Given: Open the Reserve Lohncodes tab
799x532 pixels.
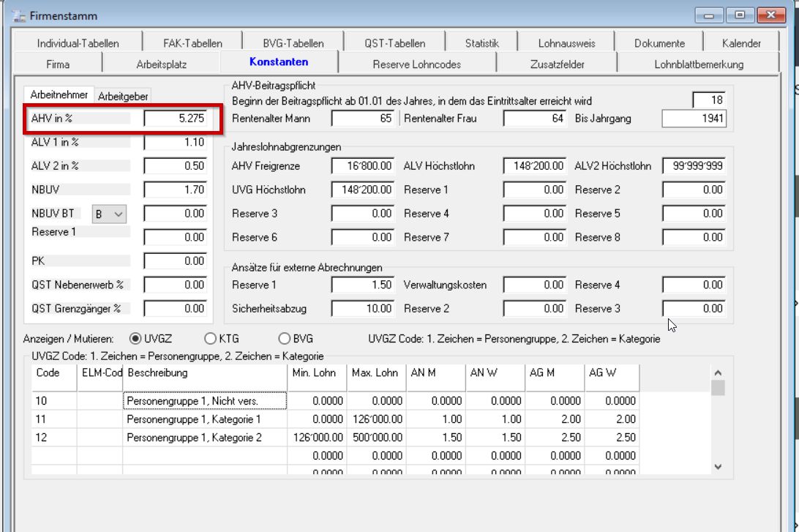Looking at the screenshot, I should coord(416,64).
